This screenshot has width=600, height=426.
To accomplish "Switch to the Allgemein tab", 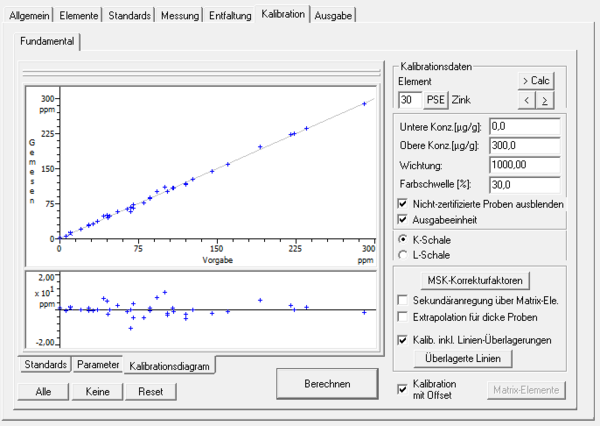I will (x=29, y=16).
